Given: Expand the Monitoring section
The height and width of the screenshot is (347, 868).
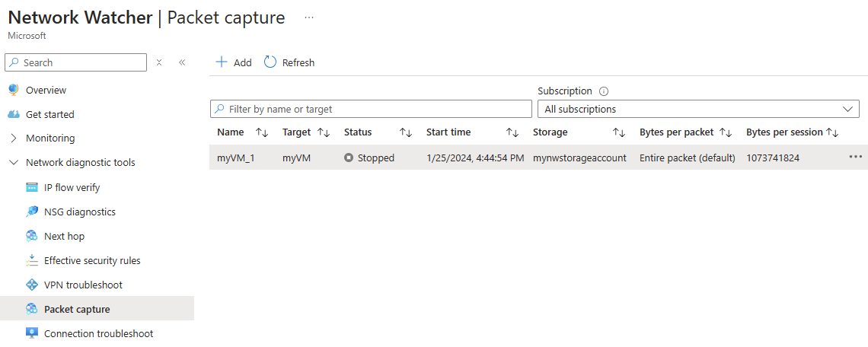Looking at the screenshot, I should (14, 138).
